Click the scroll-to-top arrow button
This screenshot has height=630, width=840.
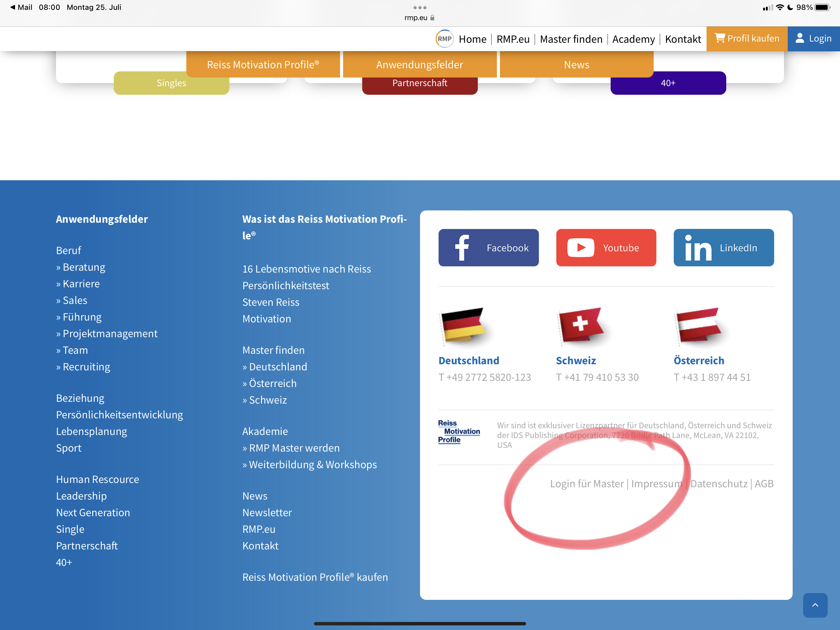(815, 605)
